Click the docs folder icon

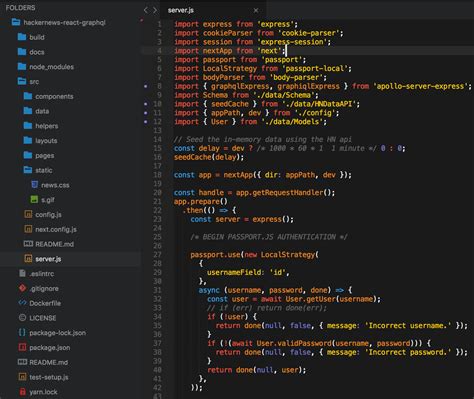(22, 52)
